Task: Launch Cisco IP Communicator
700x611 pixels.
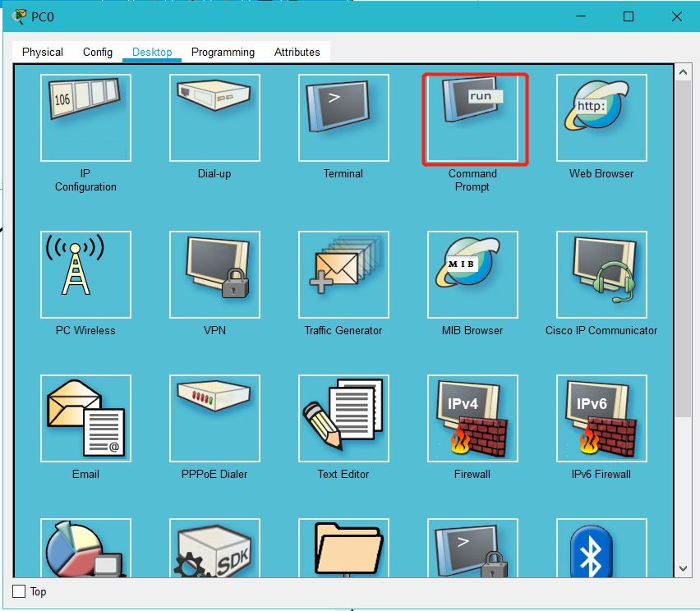Action: [601, 274]
